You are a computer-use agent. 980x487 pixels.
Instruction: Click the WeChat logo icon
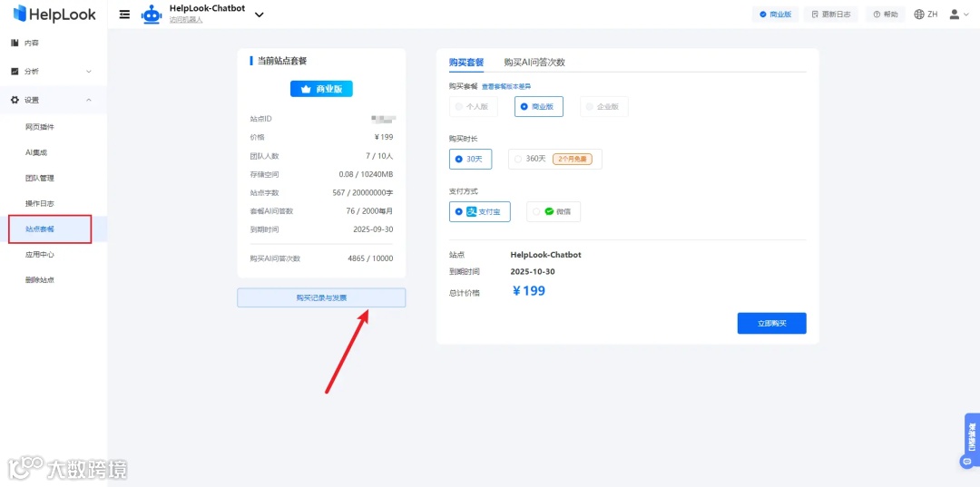tap(549, 211)
